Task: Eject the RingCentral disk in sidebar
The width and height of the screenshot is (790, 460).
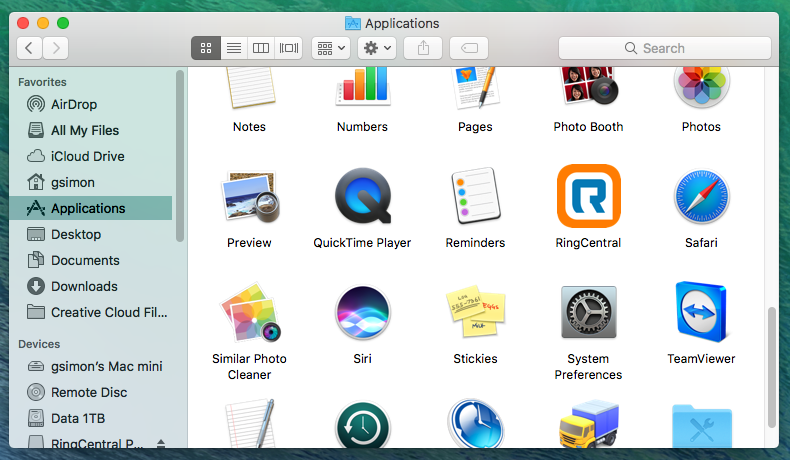Action: point(161,443)
